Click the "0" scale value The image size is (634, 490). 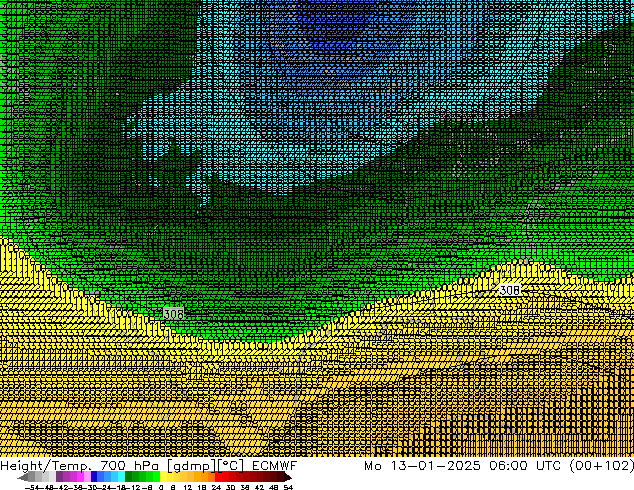coord(161,487)
